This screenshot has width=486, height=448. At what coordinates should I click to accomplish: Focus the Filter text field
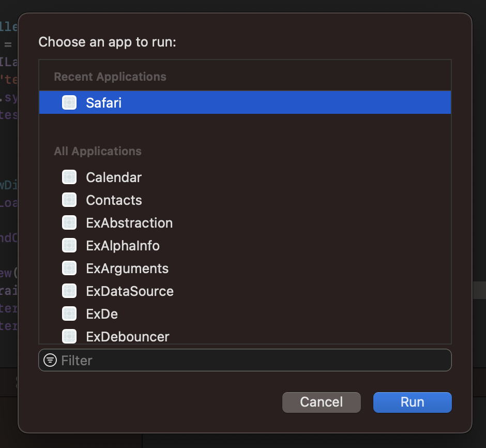(x=245, y=360)
